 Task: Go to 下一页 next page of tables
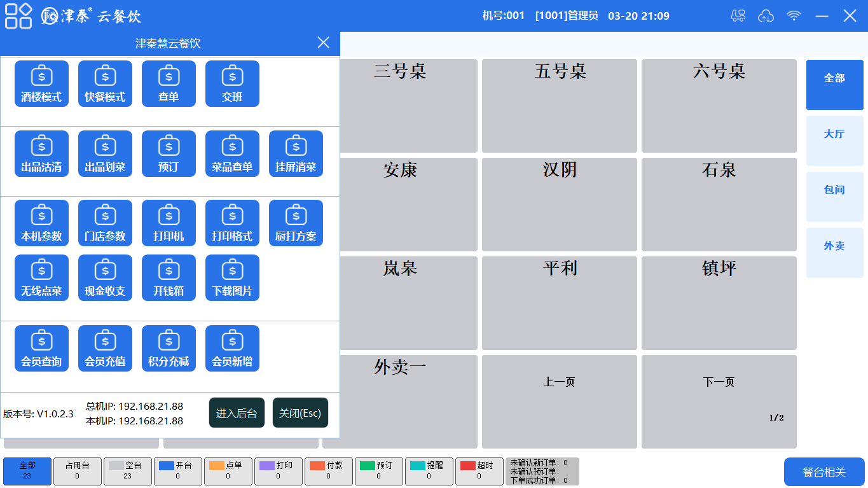click(719, 382)
